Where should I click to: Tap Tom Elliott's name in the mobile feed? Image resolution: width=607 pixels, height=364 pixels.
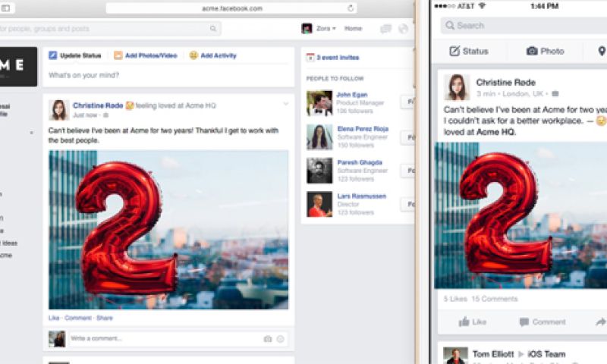point(493,354)
